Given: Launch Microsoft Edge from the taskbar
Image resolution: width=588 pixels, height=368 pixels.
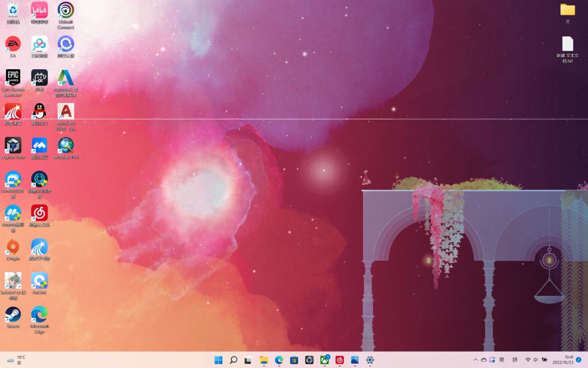Looking at the screenshot, I should tap(279, 360).
